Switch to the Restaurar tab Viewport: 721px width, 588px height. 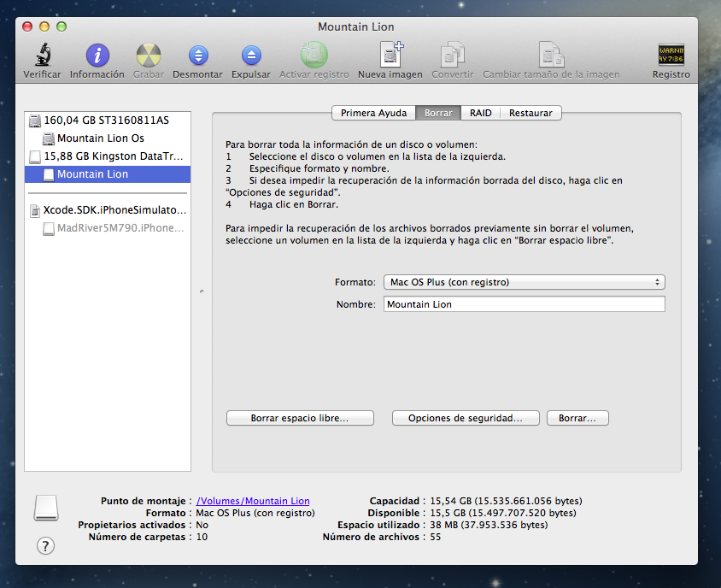click(x=530, y=113)
